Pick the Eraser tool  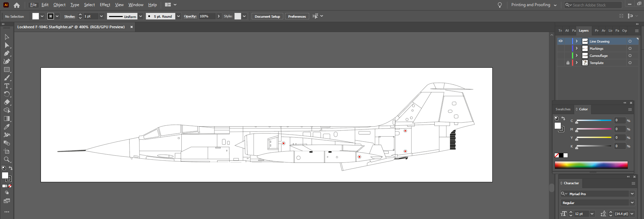[x=6, y=102]
